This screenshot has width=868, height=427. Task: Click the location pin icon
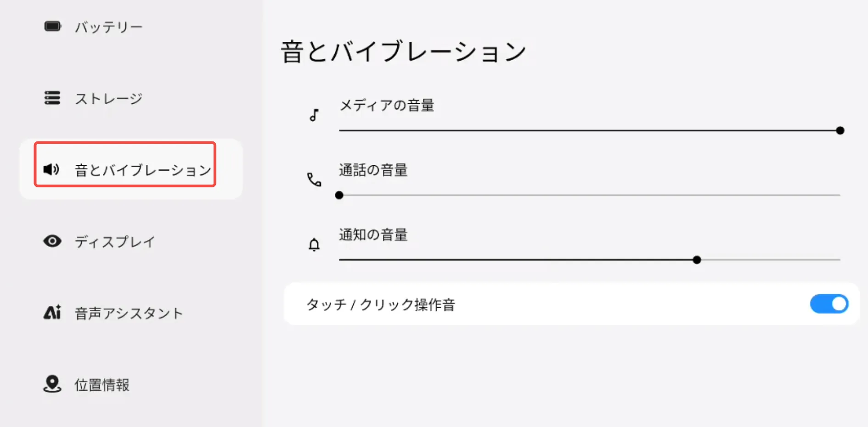point(52,384)
